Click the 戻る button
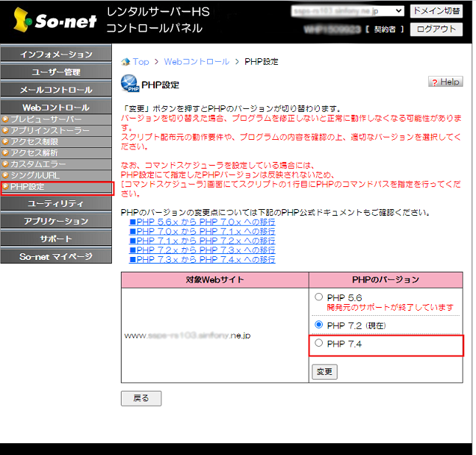 point(141,398)
